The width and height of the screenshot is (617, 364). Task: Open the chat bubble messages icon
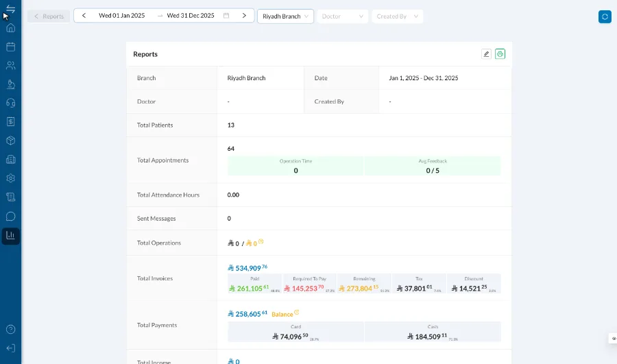[x=10, y=217]
